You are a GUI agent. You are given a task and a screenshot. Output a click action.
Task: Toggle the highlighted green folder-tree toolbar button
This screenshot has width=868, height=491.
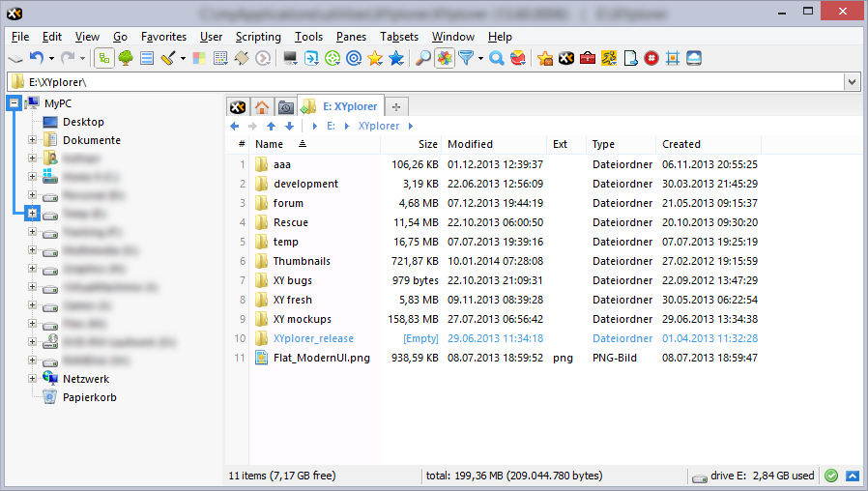click(104, 58)
